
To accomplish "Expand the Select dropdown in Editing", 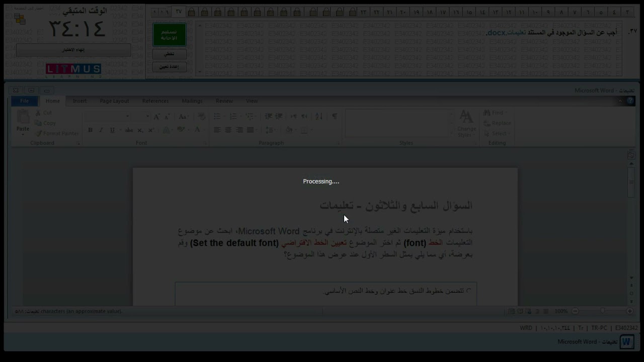I will pyautogui.click(x=508, y=133).
